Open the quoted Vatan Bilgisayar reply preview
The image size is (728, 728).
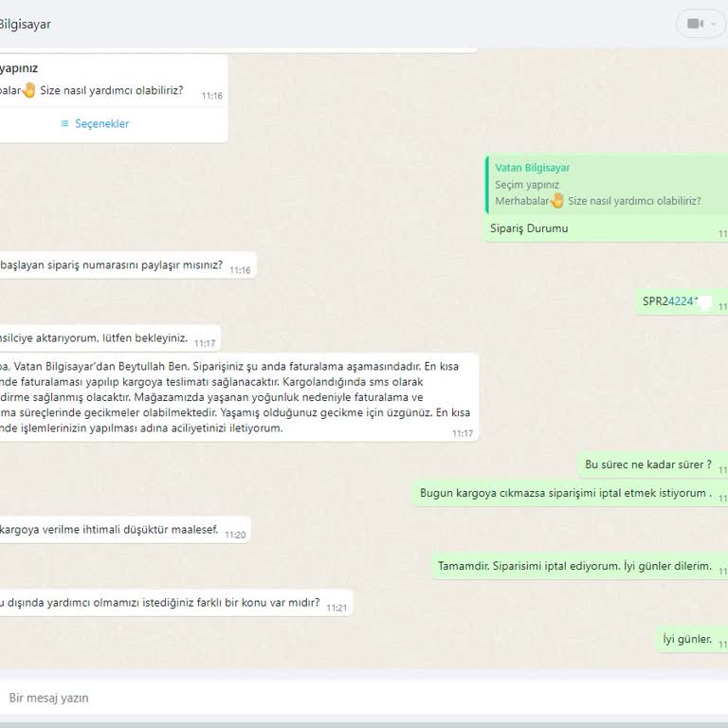(x=607, y=185)
